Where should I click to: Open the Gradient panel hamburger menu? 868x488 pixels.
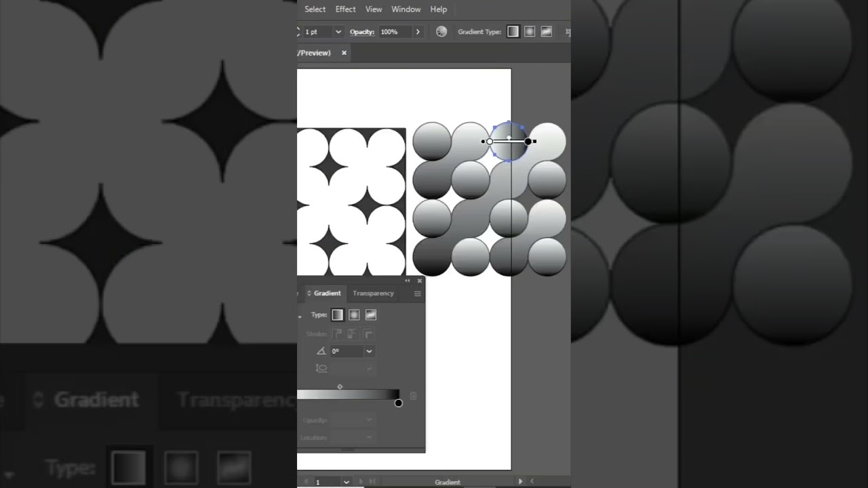pos(417,293)
